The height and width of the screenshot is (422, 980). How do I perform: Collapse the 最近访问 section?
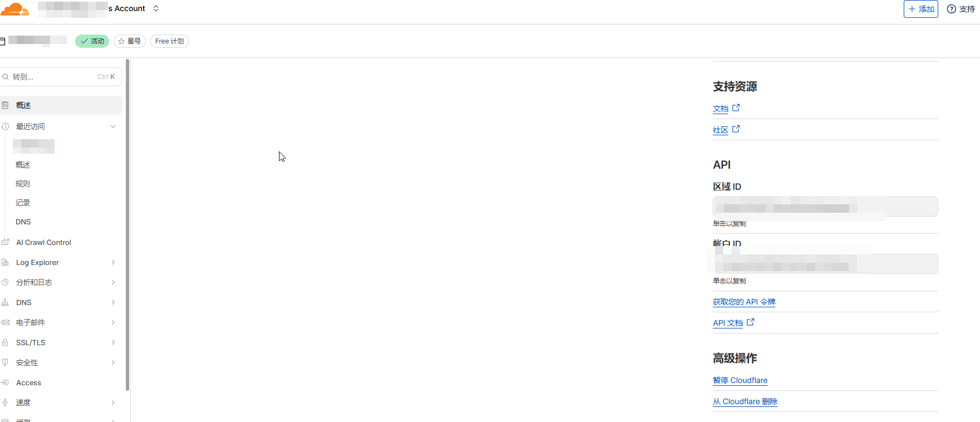coord(113,126)
